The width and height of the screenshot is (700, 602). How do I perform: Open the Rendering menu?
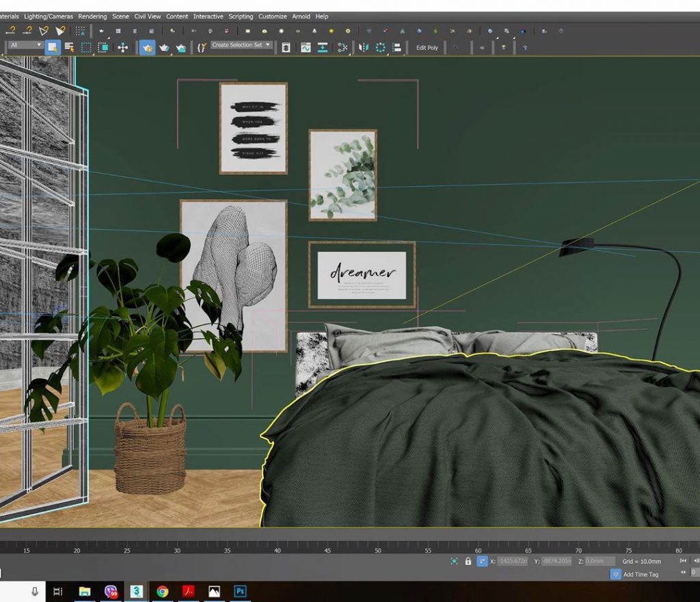pos(92,16)
